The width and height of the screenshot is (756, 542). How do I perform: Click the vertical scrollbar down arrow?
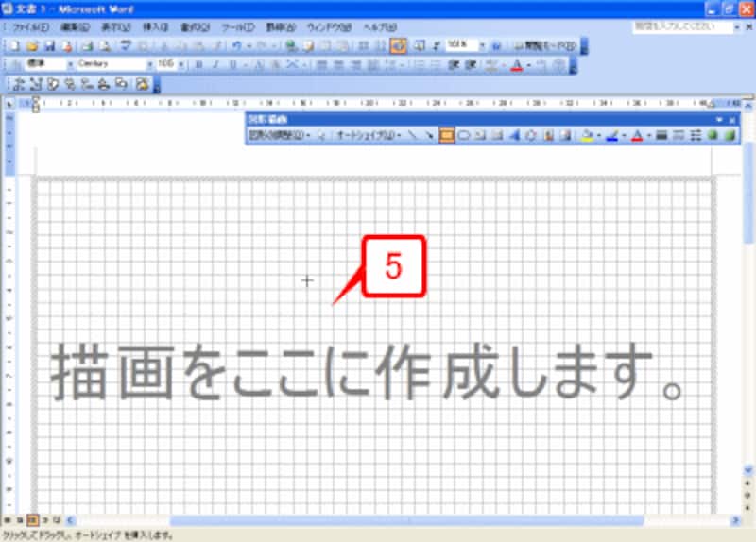click(x=747, y=469)
